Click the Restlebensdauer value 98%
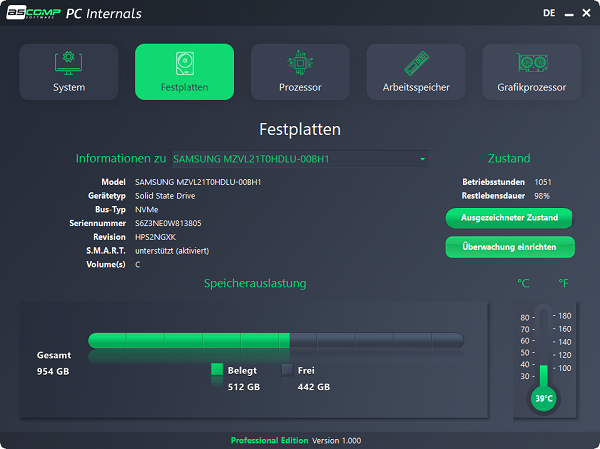600x449 pixels. (x=542, y=196)
